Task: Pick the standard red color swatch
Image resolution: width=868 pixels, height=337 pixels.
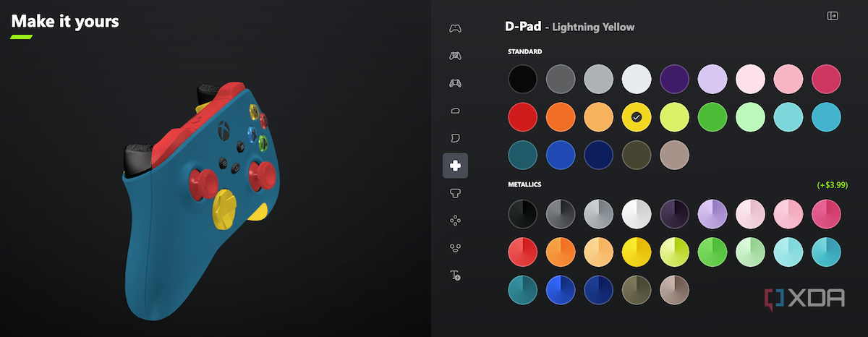Action: [x=522, y=116]
